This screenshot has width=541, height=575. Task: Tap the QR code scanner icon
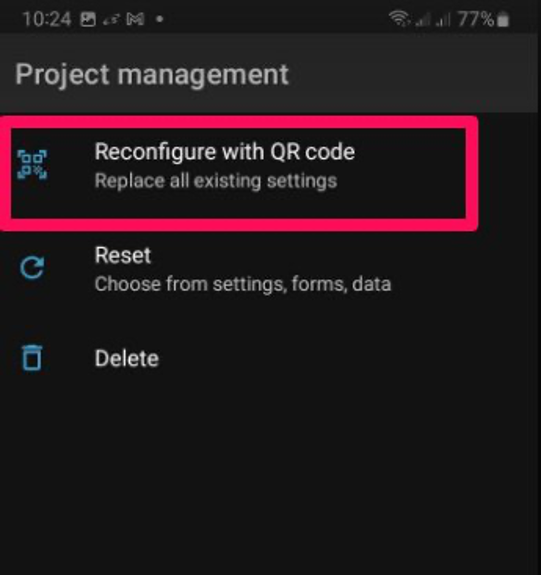(32, 164)
